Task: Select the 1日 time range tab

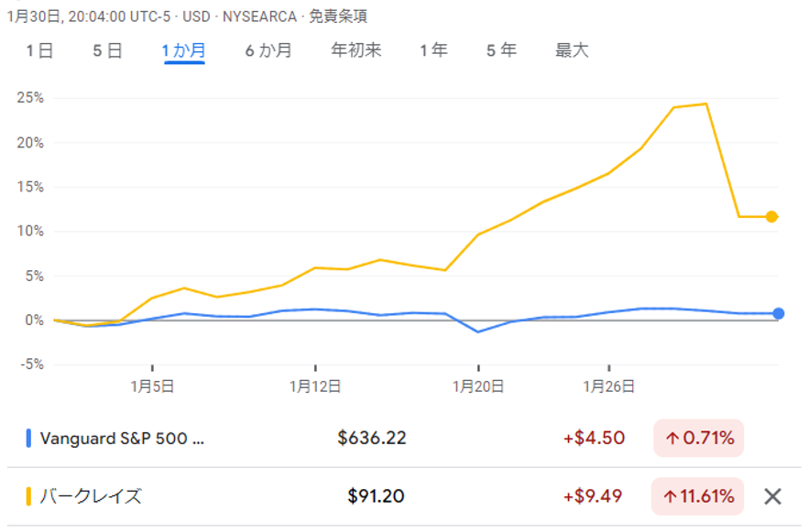Action: pyautogui.click(x=39, y=50)
